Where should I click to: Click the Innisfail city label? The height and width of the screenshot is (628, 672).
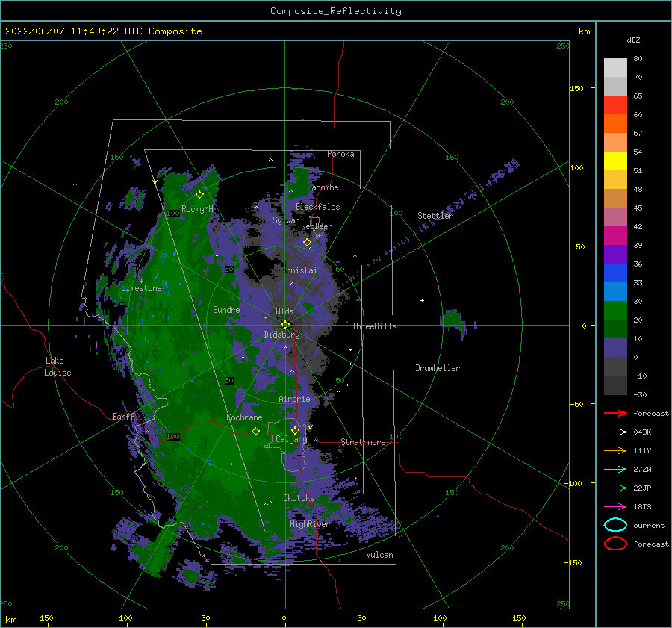pyautogui.click(x=302, y=270)
